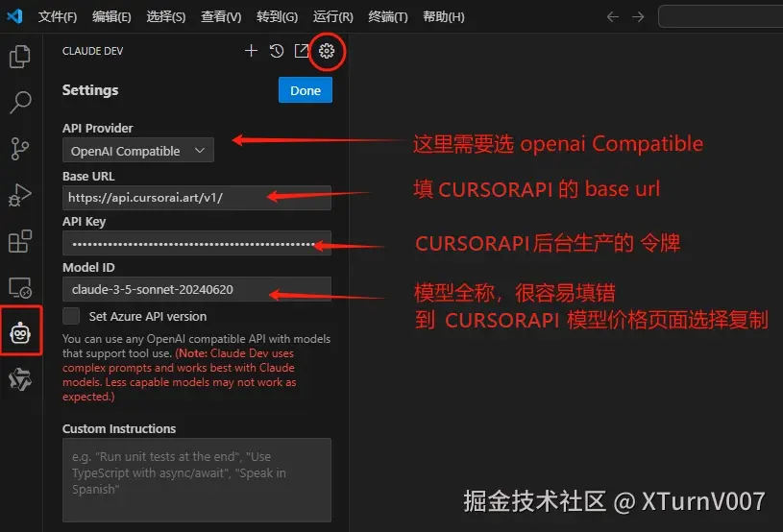Go forward with the right arrow

tap(638, 17)
